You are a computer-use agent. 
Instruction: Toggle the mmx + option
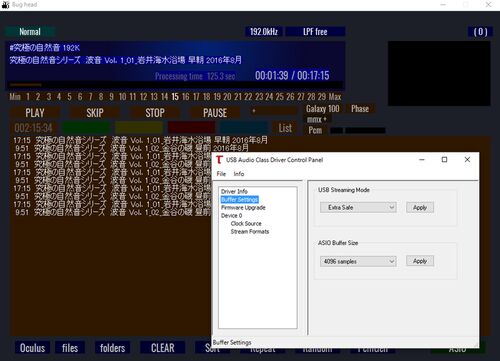point(316,119)
